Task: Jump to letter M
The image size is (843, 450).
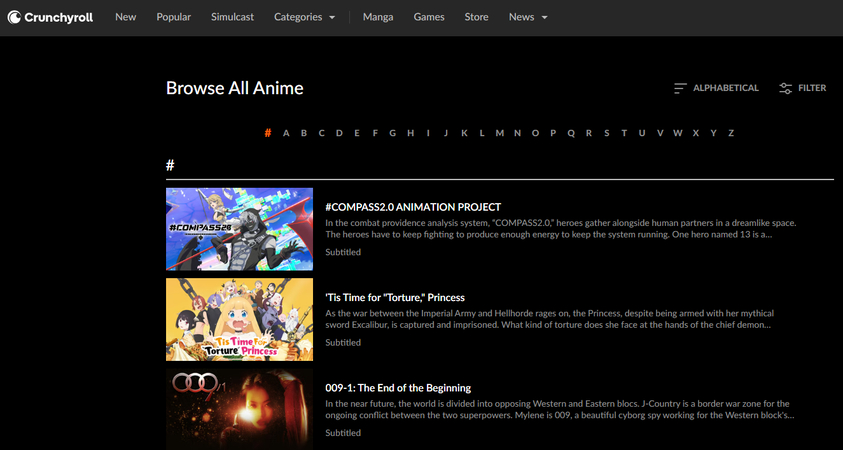Action: pos(499,133)
